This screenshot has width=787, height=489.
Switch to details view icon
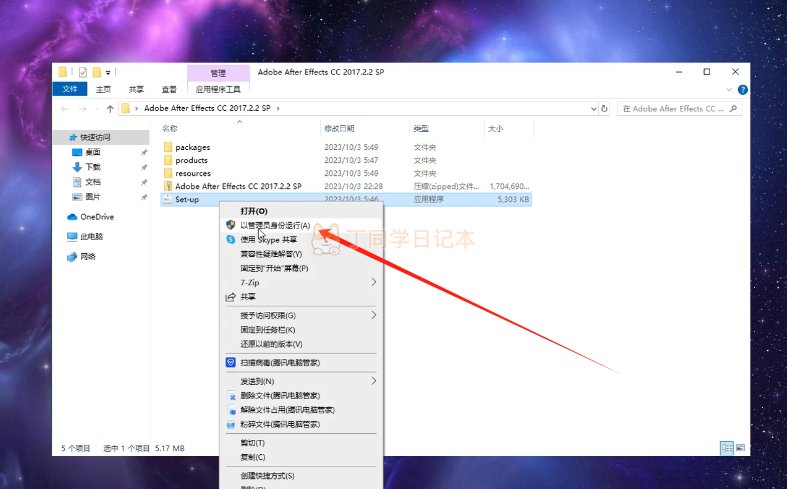coord(726,448)
